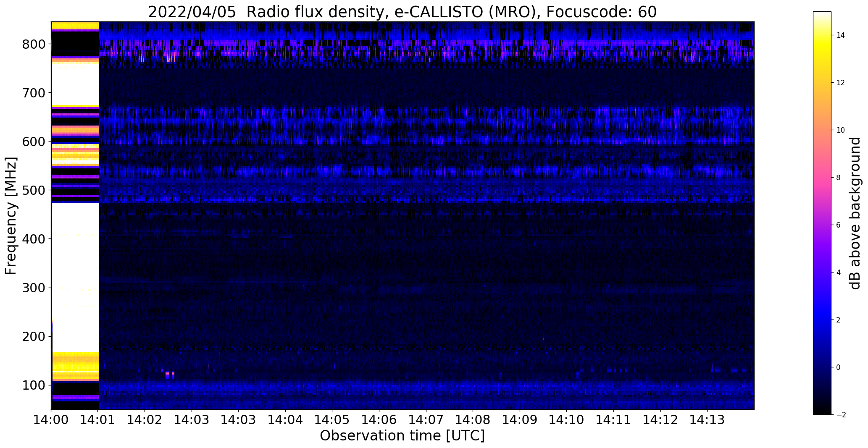Click the colorbar tick label 10
This screenshot has width=868, height=448.
[x=841, y=130]
